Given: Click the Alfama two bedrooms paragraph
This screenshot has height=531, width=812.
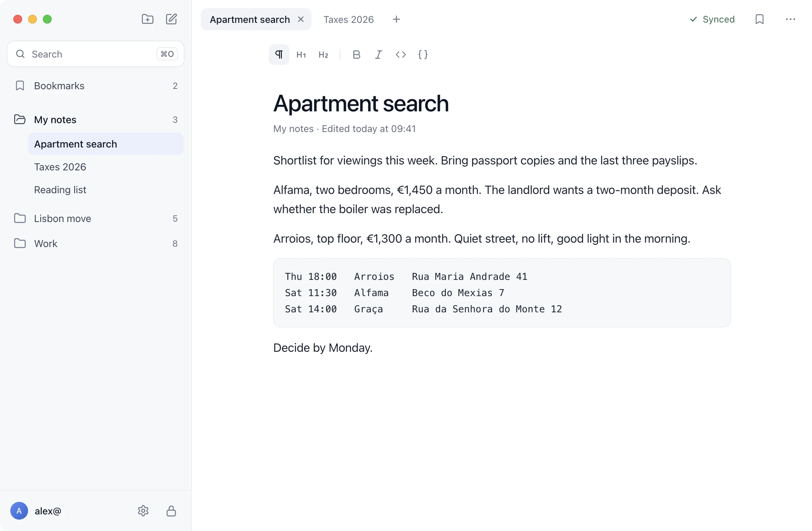Looking at the screenshot, I should coord(497,199).
